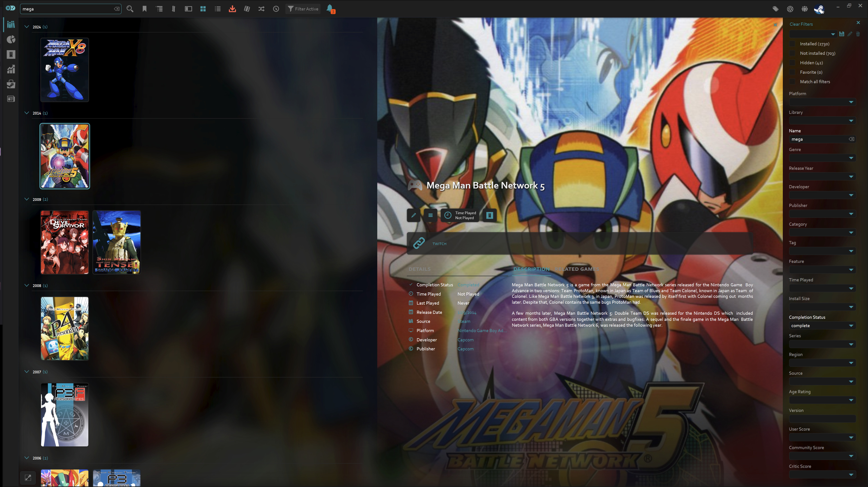Collapse the 2009 group

pyautogui.click(x=27, y=199)
